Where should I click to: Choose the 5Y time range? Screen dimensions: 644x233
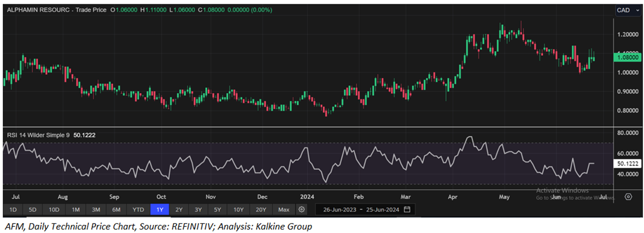tap(217, 209)
